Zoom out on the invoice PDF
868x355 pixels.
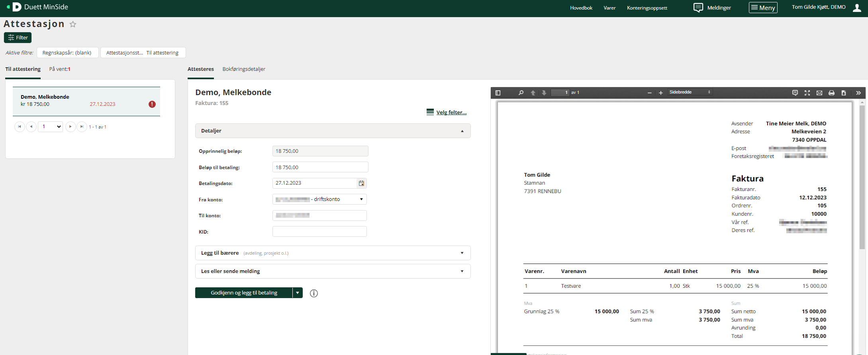(x=649, y=93)
